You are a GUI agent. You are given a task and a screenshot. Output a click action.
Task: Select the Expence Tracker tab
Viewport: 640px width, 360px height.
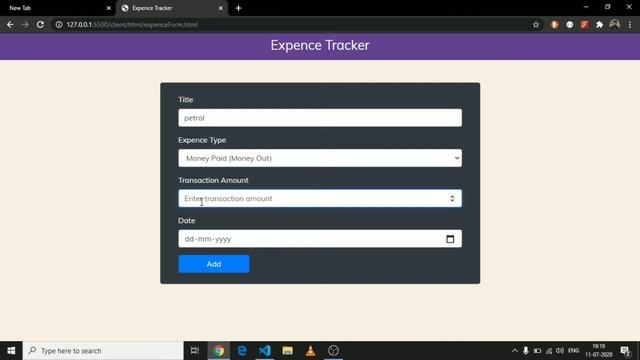(x=171, y=8)
